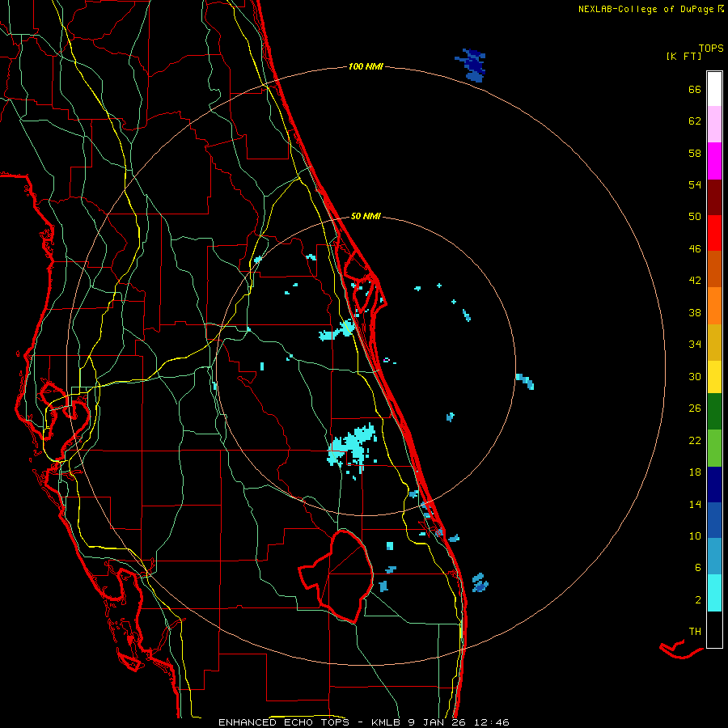Screen dimensions: 728x728
Task: Click the dark blue echo beyond 100 NMI ring
Action: [x=472, y=65]
